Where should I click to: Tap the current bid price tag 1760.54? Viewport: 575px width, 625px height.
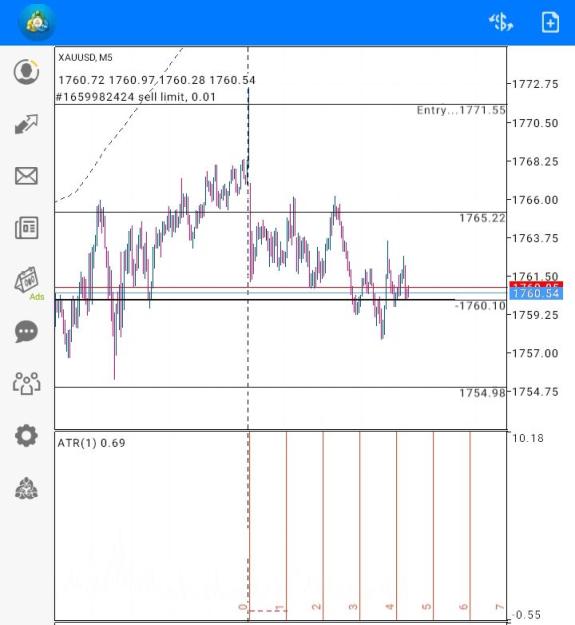[536, 294]
